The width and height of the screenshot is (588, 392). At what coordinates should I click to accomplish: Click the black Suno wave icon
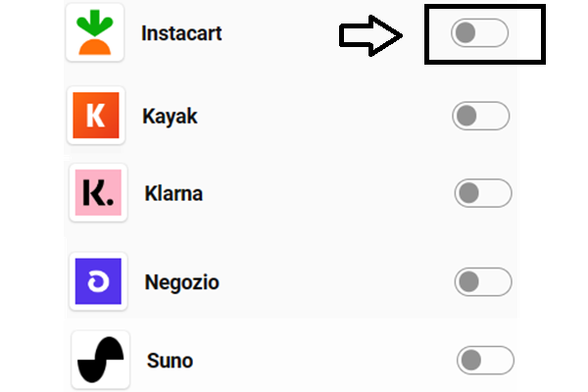click(101, 361)
